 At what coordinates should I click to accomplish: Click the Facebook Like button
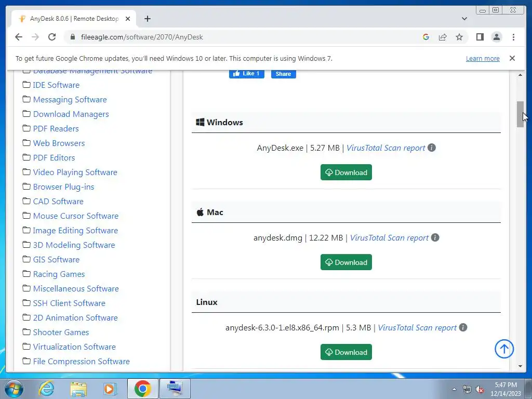tap(247, 74)
